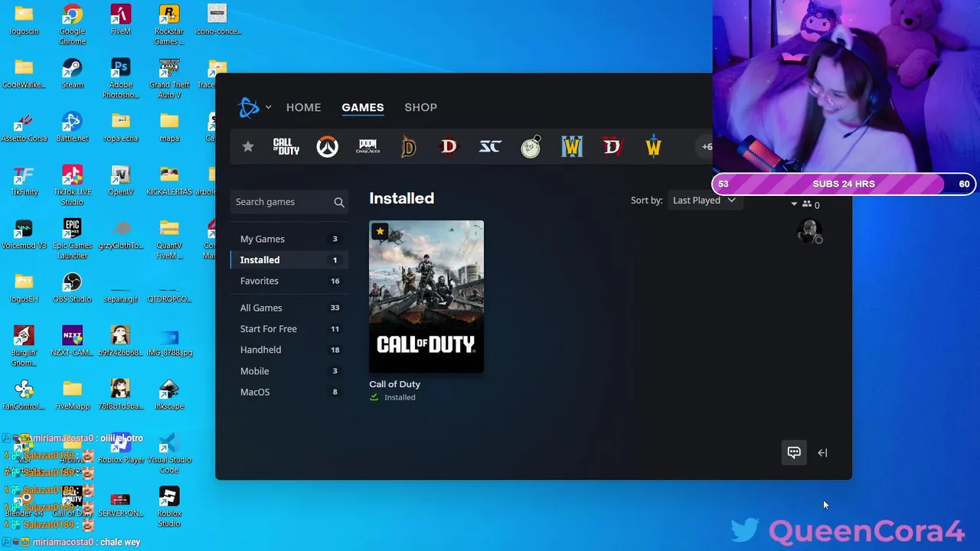
Task: Select the logoscln folder on the desktop
Action: [x=24, y=21]
